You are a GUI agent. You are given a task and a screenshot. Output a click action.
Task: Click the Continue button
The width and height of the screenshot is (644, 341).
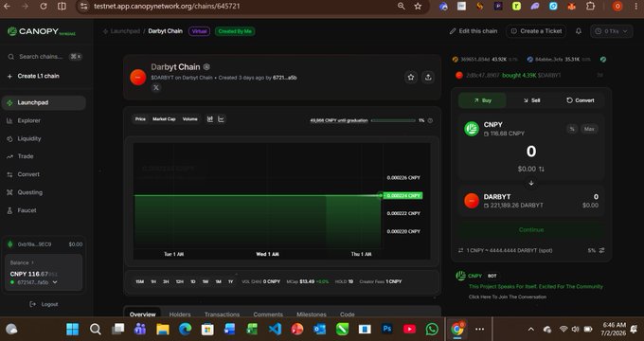pyautogui.click(x=531, y=230)
